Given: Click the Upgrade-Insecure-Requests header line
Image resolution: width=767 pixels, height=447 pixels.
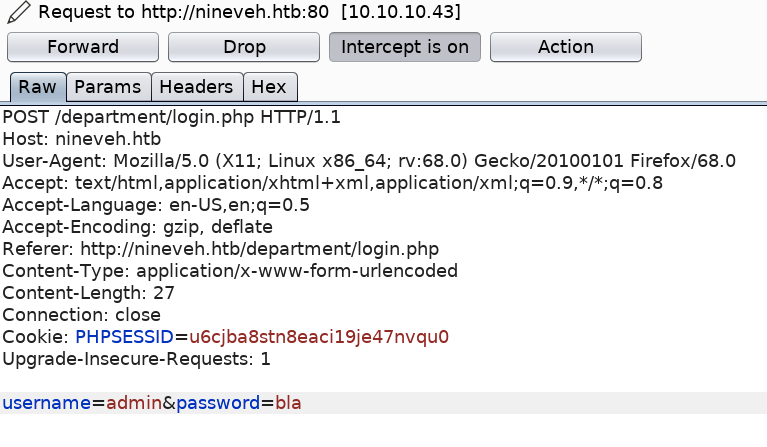Looking at the screenshot, I should point(136,359).
